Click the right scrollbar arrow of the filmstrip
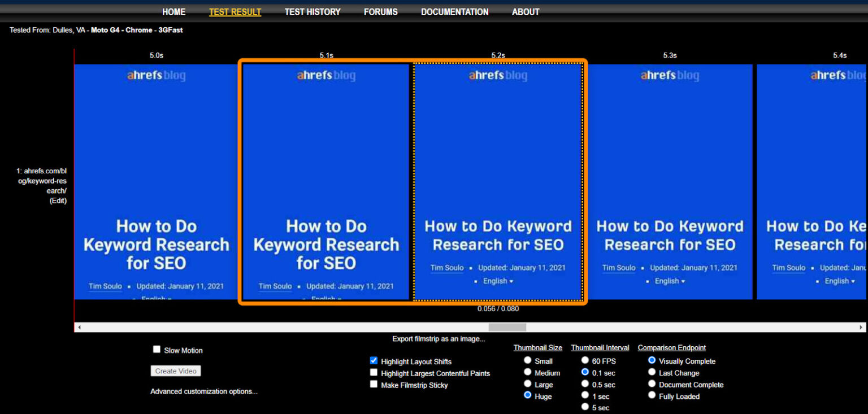 coord(861,327)
